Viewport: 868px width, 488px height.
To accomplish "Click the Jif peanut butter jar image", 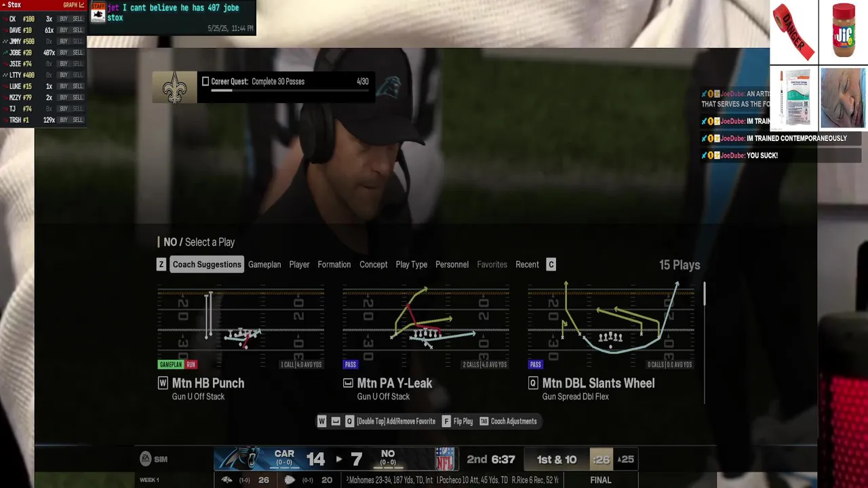I will coord(844,30).
